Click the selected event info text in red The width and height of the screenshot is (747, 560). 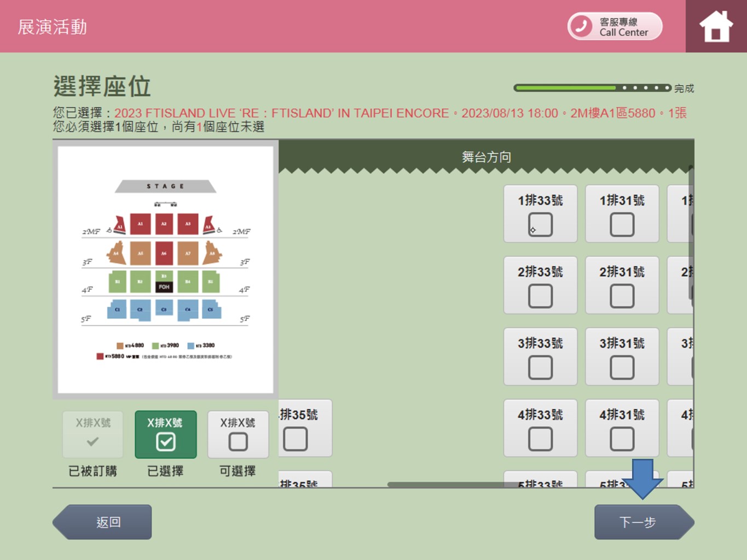tap(400, 113)
